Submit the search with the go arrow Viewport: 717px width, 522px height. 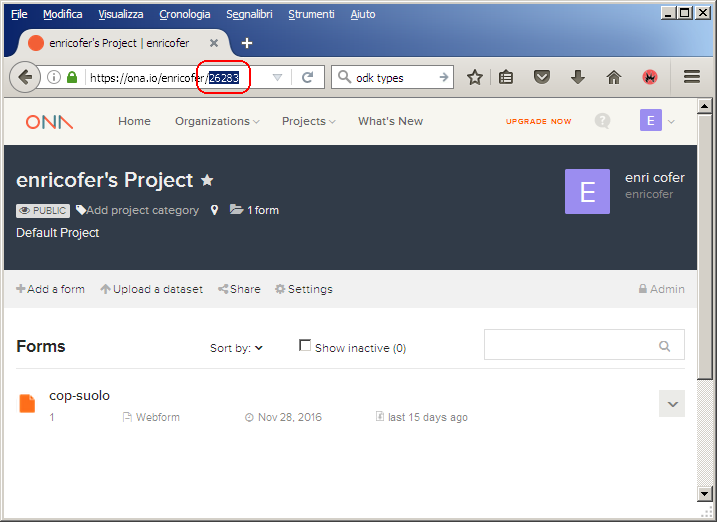pos(444,77)
